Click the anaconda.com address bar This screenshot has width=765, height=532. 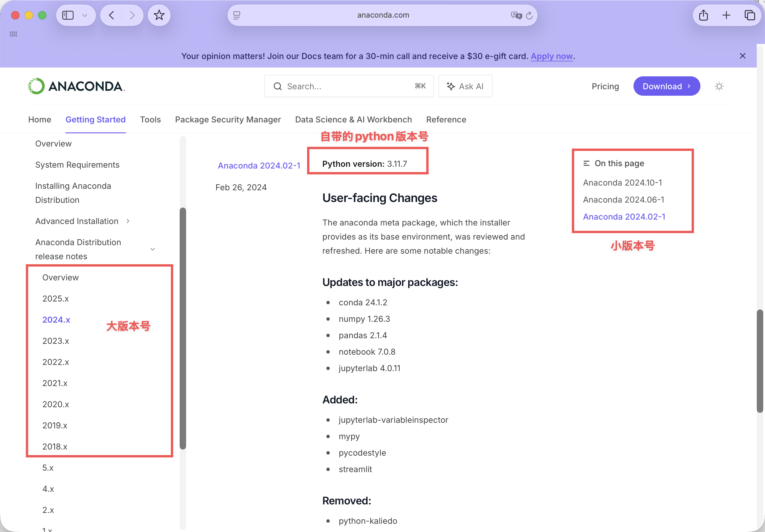[x=382, y=15]
